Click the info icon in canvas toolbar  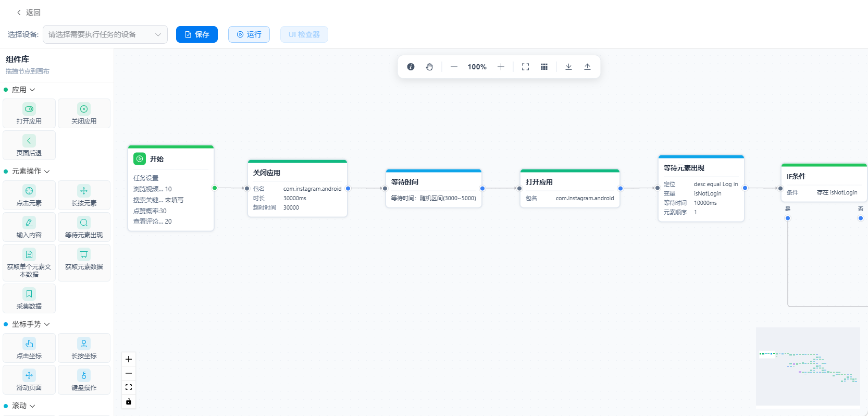[411, 67]
